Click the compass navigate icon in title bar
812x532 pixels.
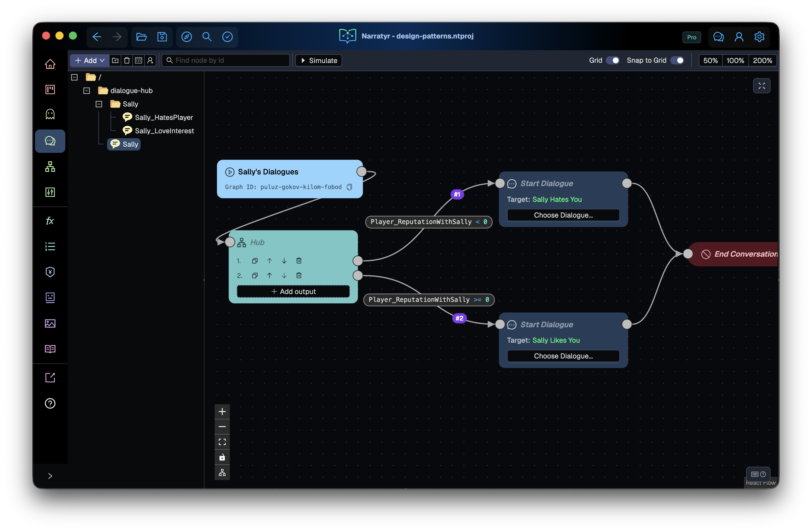(187, 36)
